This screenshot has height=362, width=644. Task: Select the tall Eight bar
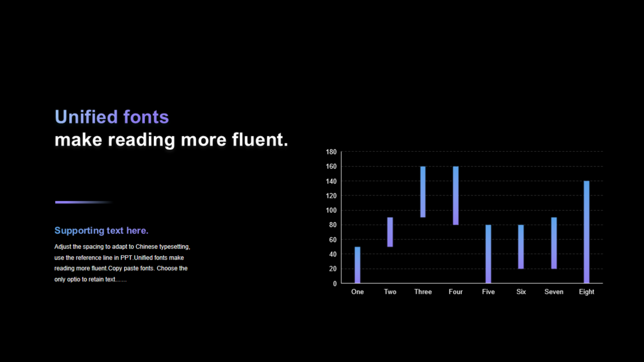[x=586, y=232]
